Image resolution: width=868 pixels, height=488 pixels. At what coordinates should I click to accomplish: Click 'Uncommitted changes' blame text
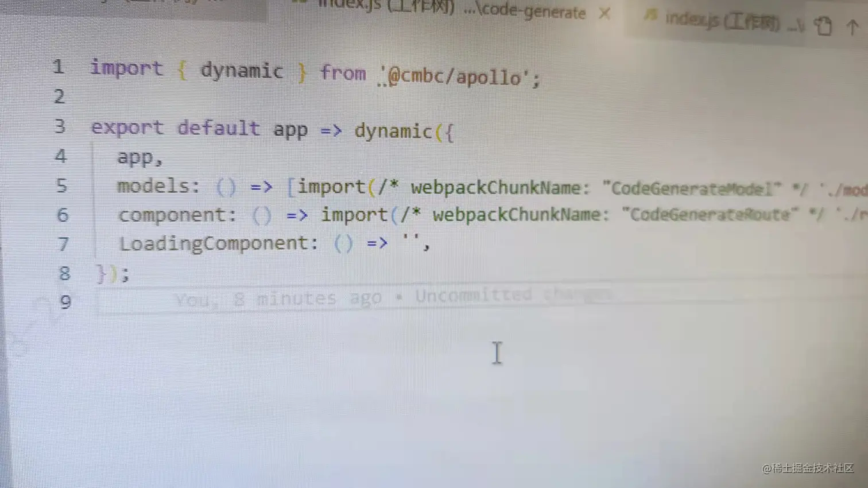514,295
